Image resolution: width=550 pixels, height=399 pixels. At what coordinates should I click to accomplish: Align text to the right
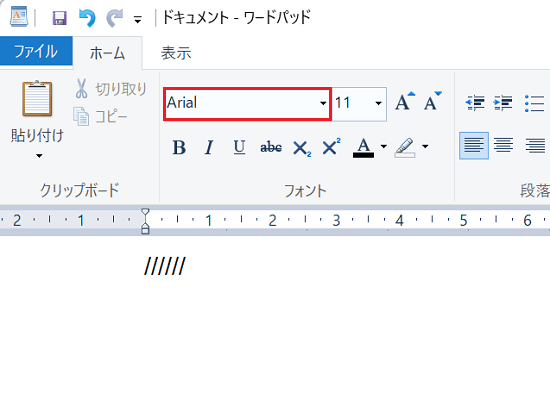pos(535,146)
